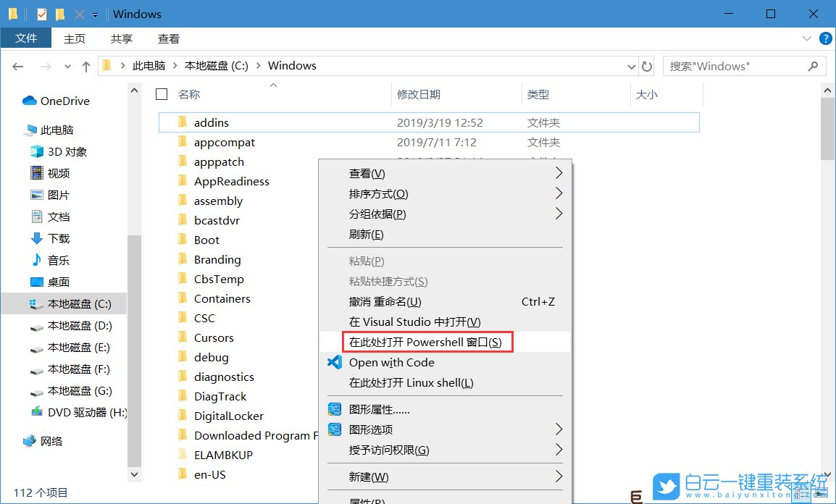Switch to the 查看 ribbon tab

coord(167,38)
